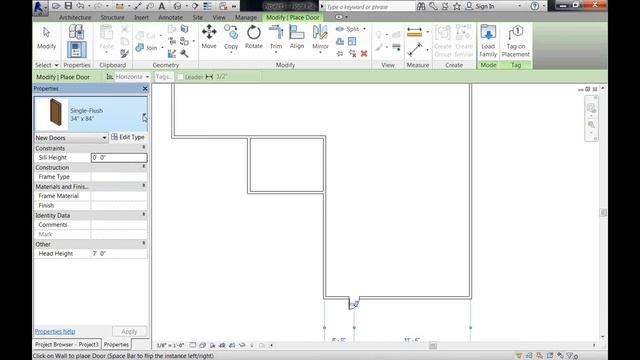Click the Frame Material value field
The width and height of the screenshot is (640, 360).
point(119,196)
